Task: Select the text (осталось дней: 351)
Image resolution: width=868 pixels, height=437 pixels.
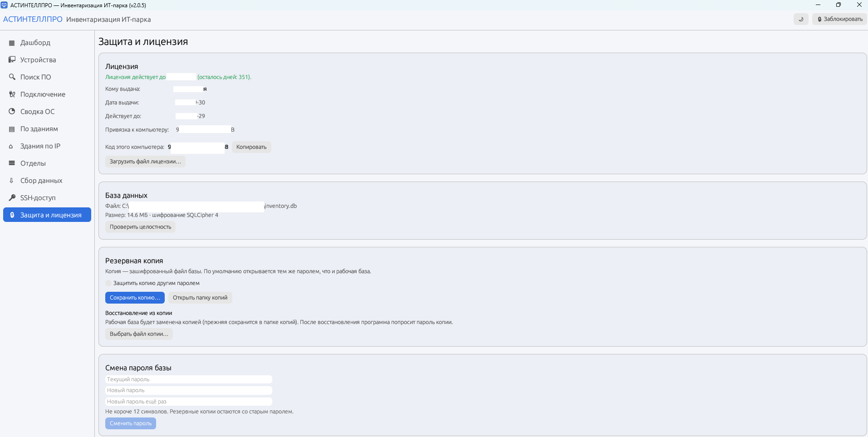Action: [224, 77]
